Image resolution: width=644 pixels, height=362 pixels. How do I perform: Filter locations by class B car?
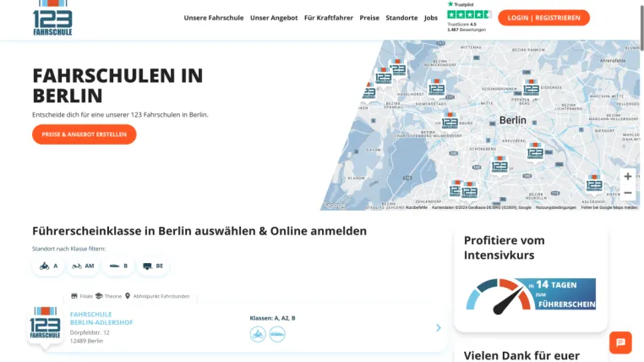pos(118,266)
